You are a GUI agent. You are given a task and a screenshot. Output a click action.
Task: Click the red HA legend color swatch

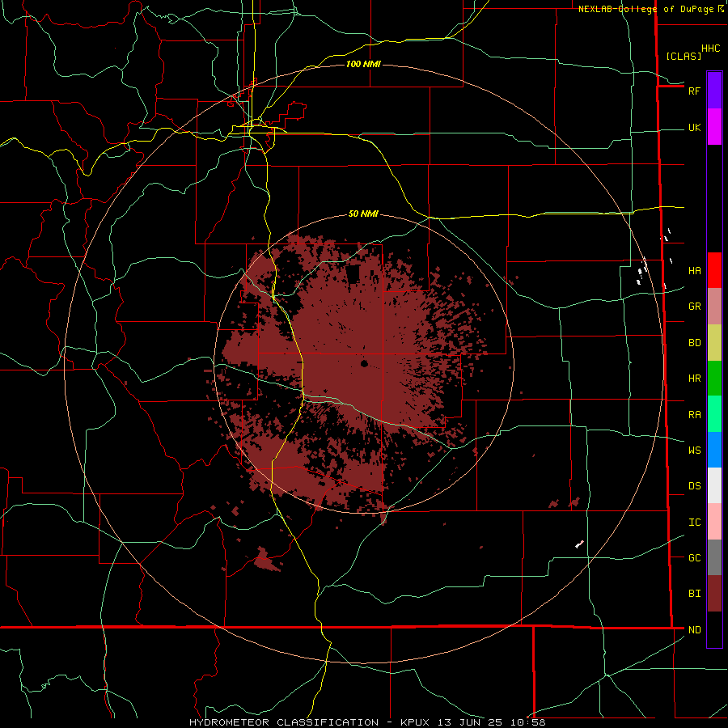coord(714,270)
